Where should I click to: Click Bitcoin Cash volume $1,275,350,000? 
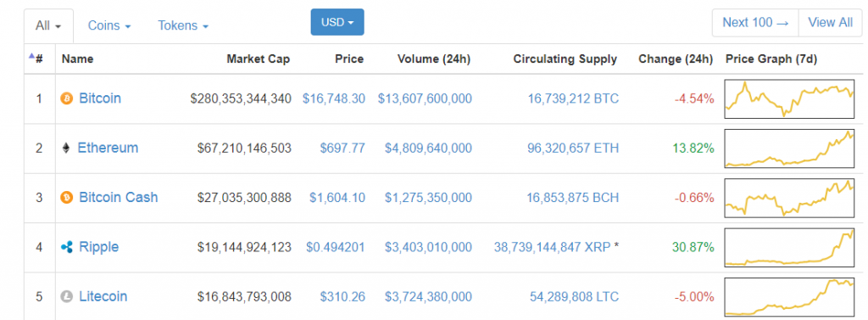click(x=428, y=198)
